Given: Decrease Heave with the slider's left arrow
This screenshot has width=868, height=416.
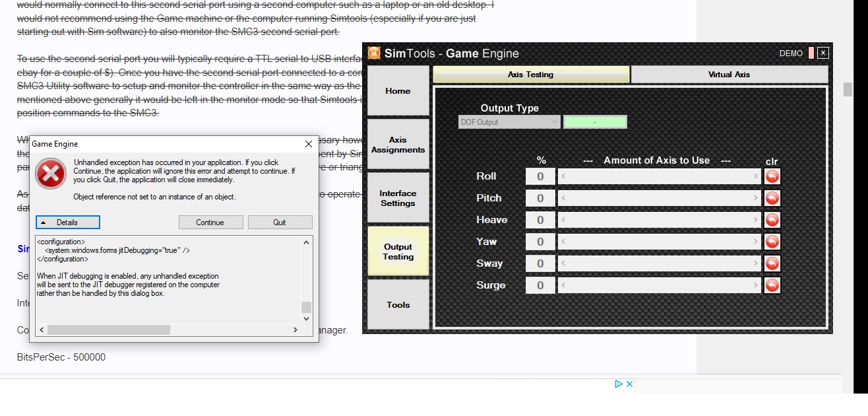Looking at the screenshot, I should pyautogui.click(x=563, y=220).
